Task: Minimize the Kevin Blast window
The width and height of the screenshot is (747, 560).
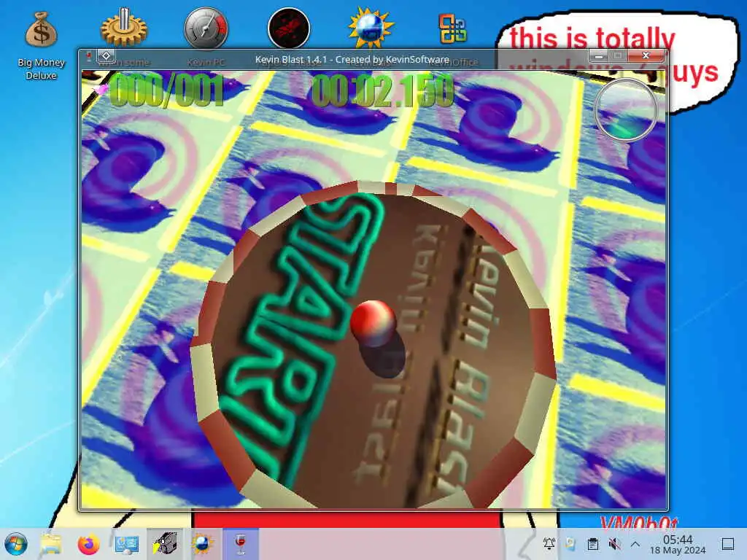Action: coord(599,55)
